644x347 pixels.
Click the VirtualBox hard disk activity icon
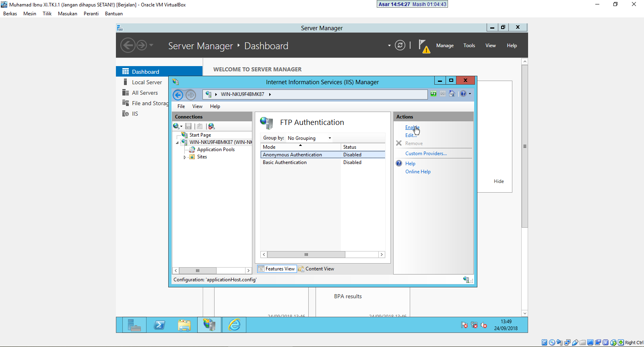coord(545,343)
